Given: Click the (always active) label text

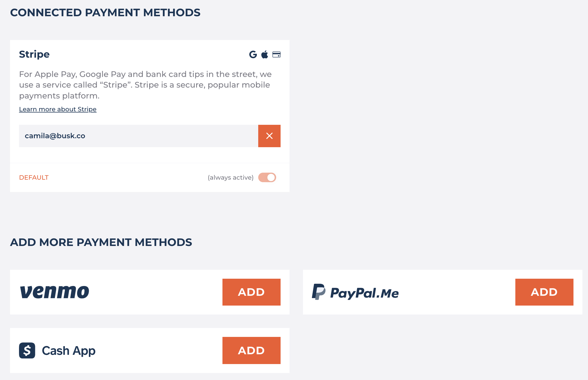Looking at the screenshot, I should coord(231,177).
